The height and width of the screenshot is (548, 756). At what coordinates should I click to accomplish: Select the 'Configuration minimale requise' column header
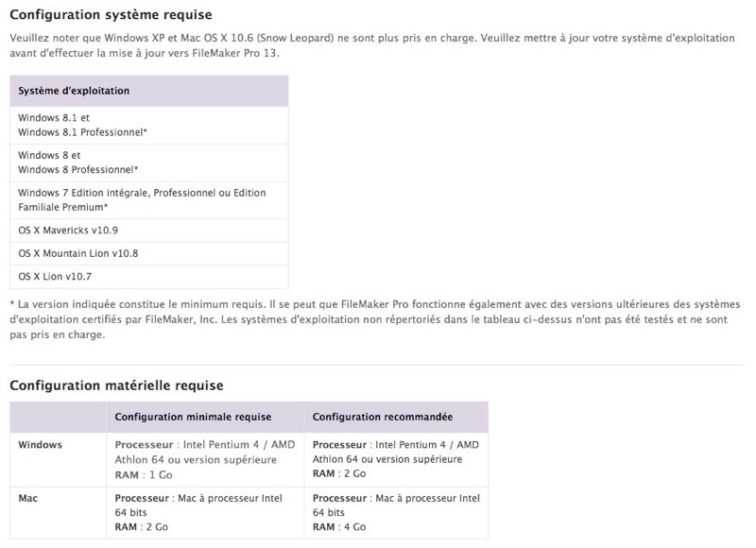205,417
